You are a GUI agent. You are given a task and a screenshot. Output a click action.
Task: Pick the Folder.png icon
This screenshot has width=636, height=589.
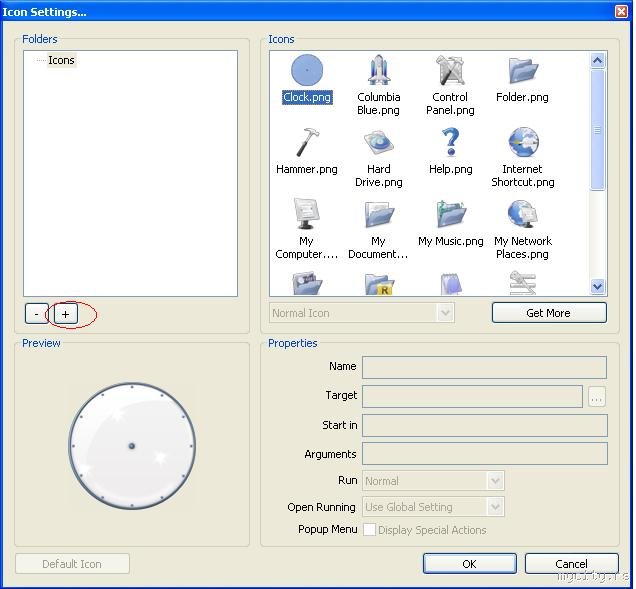coord(522,72)
